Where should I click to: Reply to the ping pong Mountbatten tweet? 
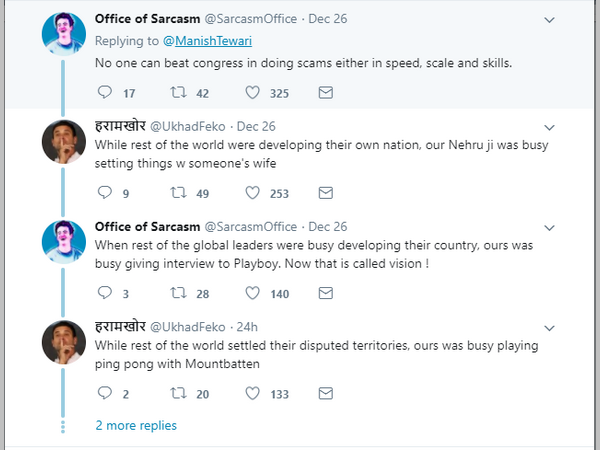pos(103,393)
